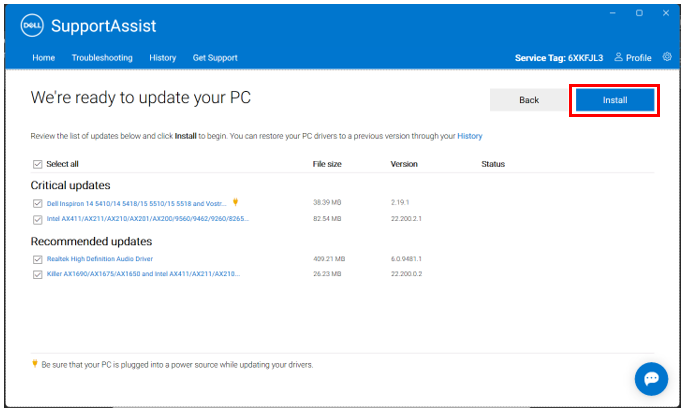The height and width of the screenshot is (411, 683).
Task: Open the Dell Inspiron 14 5410 update link
Action: point(136,203)
